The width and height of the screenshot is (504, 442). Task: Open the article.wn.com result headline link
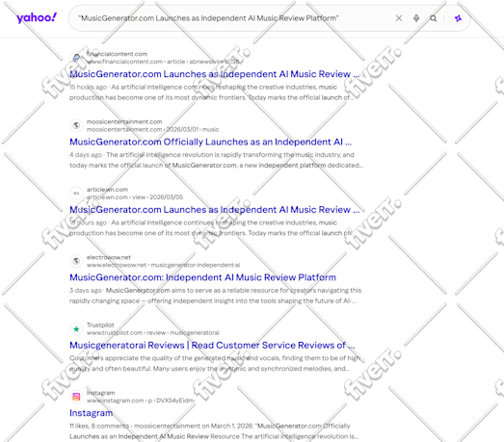214,210
